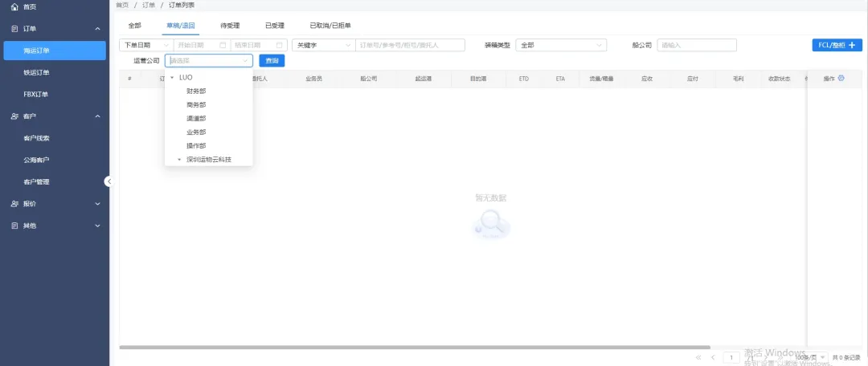
Task: Click the 起运港 column header
Action: [x=424, y=79]
